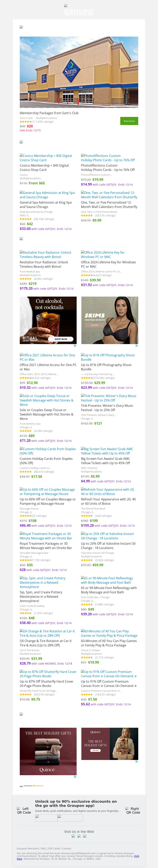Click Shop Now on the Ritual ad

tap(61, 339)
